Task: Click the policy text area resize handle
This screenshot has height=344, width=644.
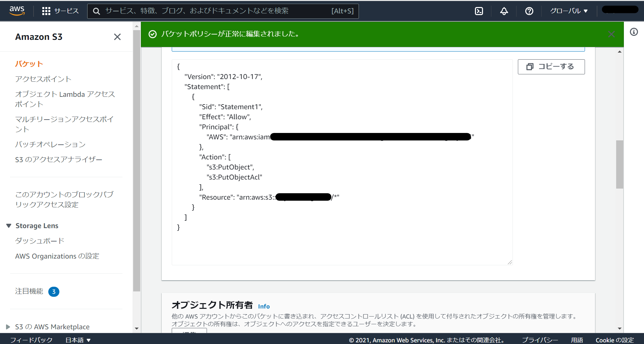Action: pyautogui.click(x=509, y=262)
